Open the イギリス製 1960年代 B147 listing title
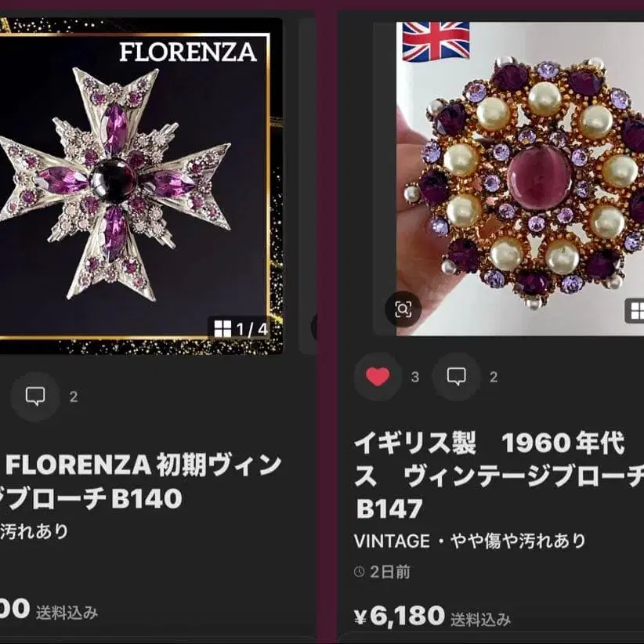The height and width of the screenshot is (644, 644). (498, 476)
